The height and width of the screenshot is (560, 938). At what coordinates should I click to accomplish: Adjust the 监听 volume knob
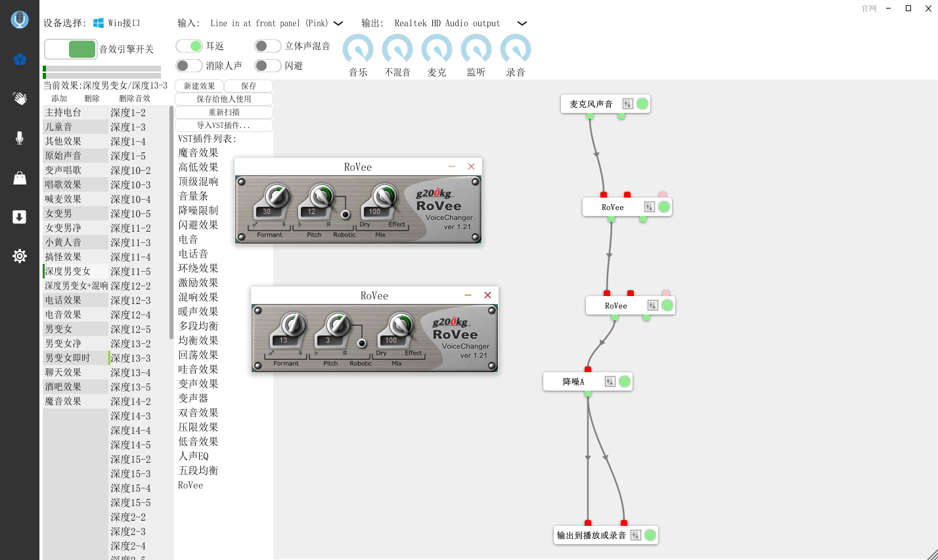(x=476, y=49)
